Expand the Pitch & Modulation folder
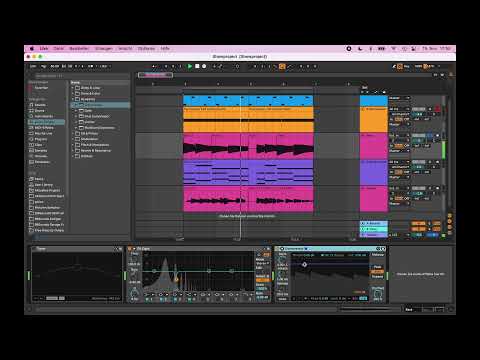 (x=73, y=145)
